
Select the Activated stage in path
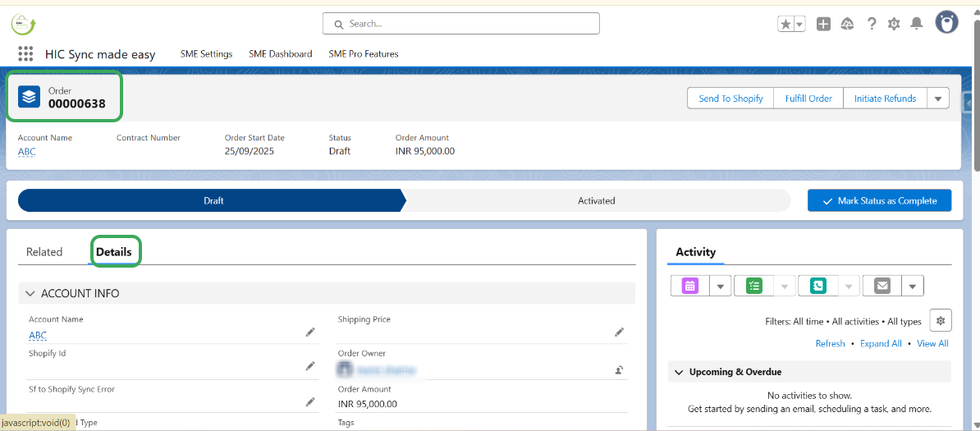point(596,201)
